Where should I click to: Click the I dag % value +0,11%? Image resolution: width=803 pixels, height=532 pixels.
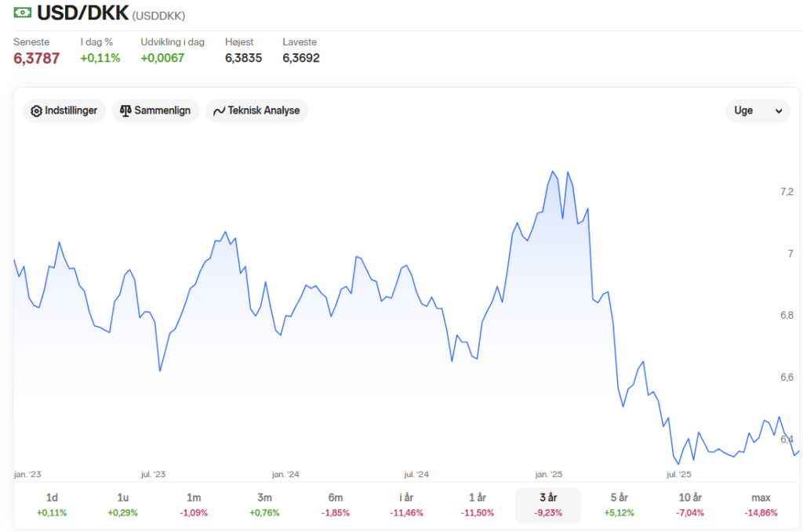100,58
